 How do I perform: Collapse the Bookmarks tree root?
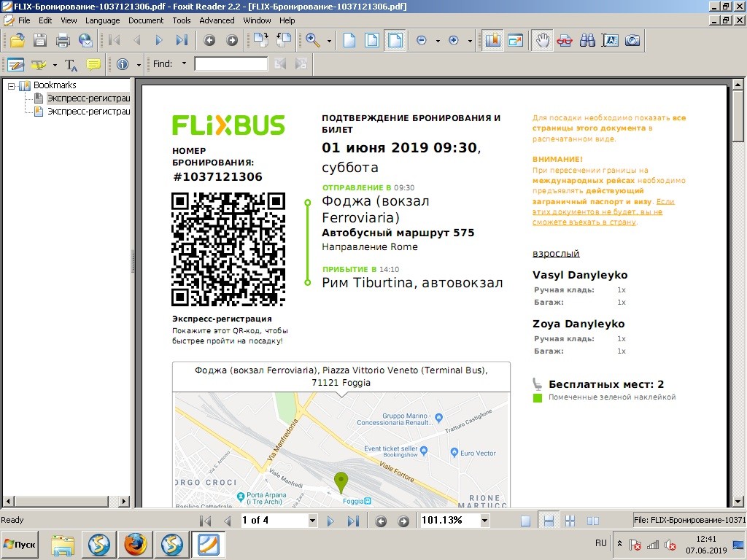click(x=12, y=85)
